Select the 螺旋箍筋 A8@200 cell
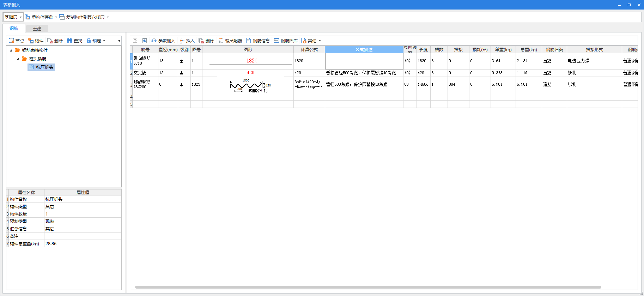 [x=145, y=85]
